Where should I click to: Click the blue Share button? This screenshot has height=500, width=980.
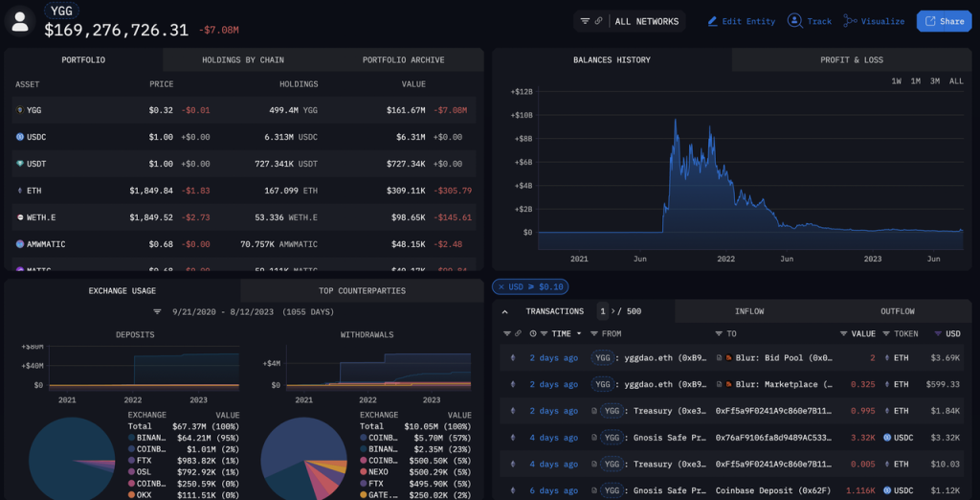944,21
